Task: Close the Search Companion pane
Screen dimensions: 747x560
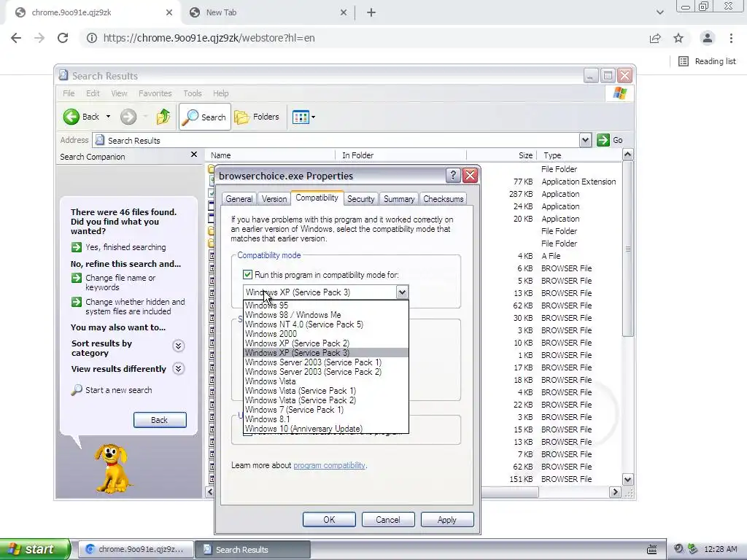Action: (194, 155)
